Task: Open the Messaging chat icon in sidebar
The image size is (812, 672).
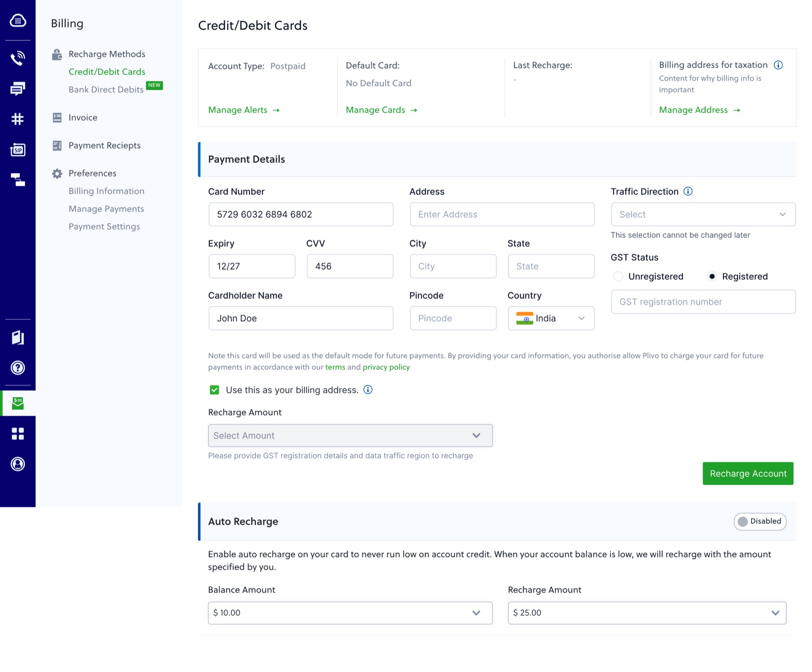Action: pos(18,88)
